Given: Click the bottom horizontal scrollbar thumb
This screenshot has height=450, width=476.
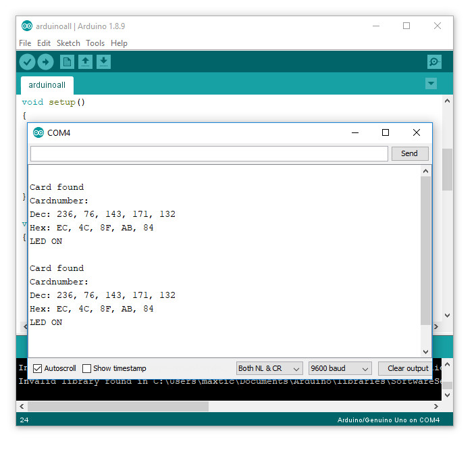Looking at the screenshot, I should point(118,406).
